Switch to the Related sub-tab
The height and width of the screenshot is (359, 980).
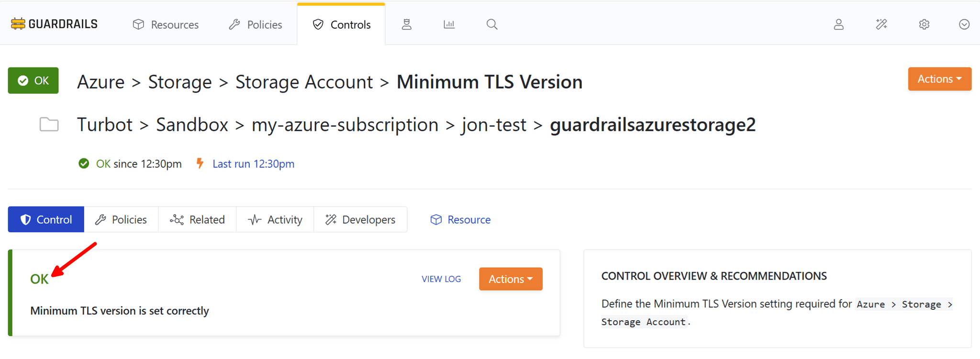(x=197, y=219)
